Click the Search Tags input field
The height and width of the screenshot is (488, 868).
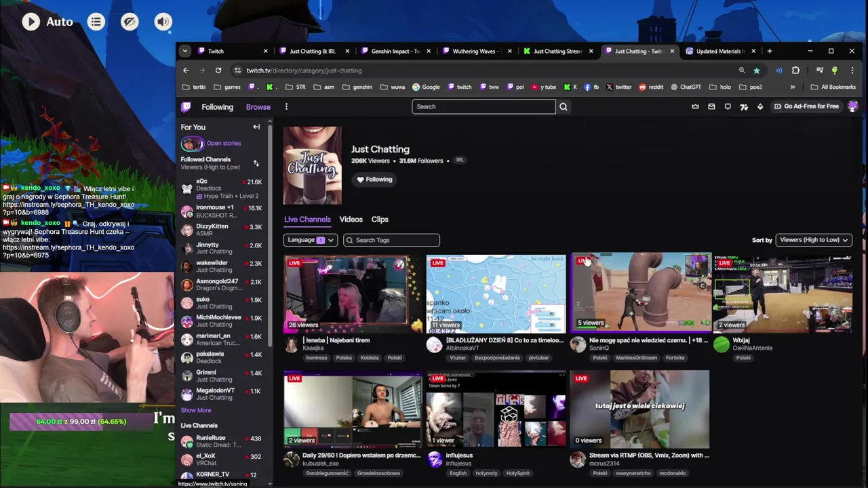click(x=391, y=240)
